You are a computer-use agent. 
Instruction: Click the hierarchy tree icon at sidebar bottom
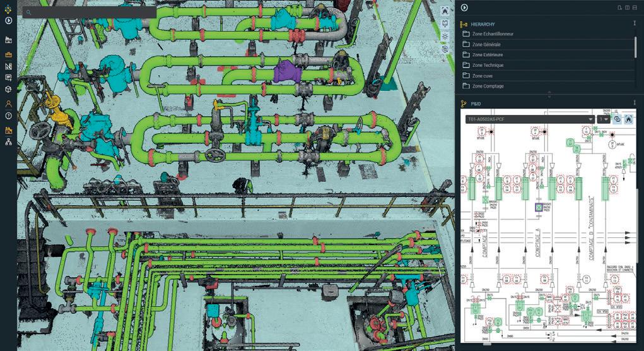(x=8, y=142)
